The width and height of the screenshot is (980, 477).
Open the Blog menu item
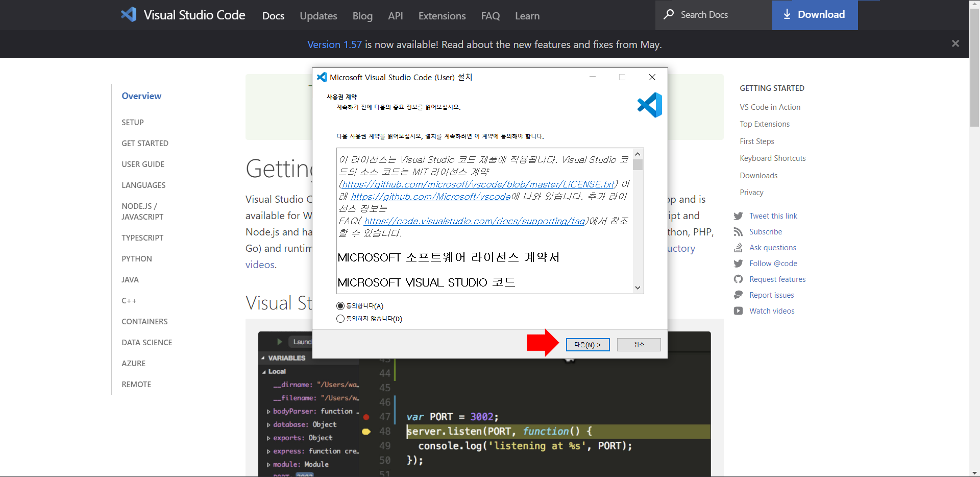point(362,16)
